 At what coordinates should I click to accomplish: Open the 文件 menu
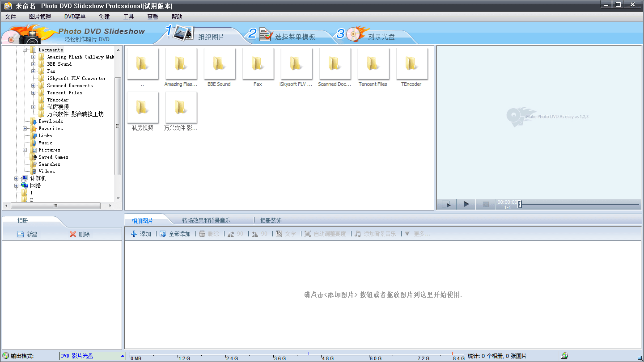10,17
